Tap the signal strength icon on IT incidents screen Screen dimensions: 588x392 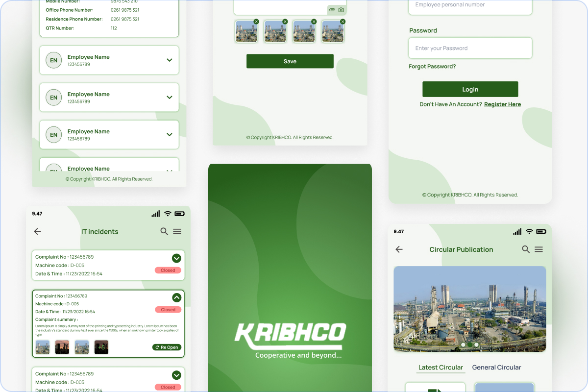(156, 214)
